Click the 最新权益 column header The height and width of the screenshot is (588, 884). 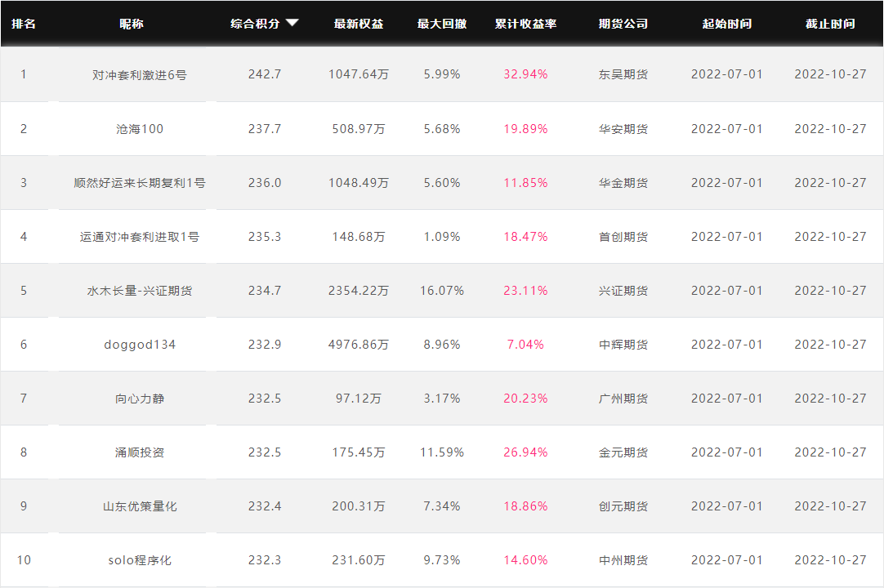point(359,24)
